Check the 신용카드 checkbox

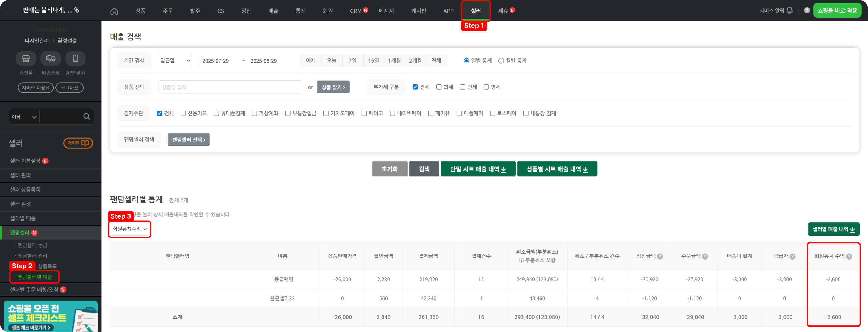coord(183,113)
